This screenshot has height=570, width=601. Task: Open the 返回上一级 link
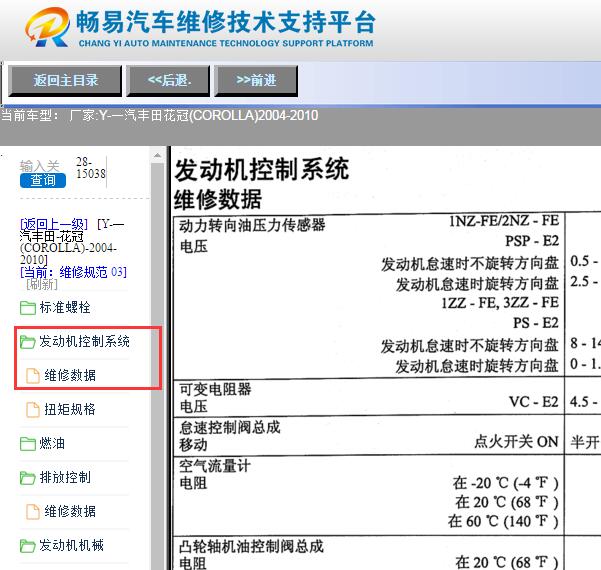click(54, 223)
